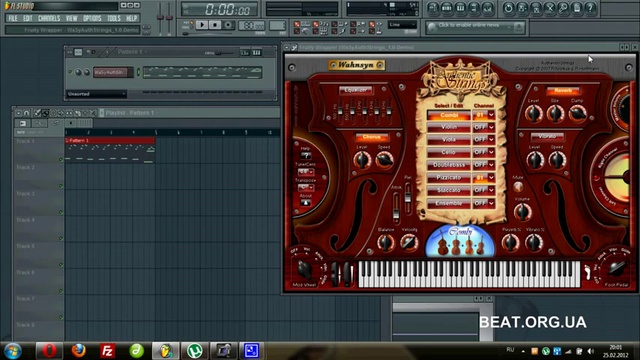640x360 pixels.
Task: Click the Help question mark in plugin
Action: pos(306,156)
